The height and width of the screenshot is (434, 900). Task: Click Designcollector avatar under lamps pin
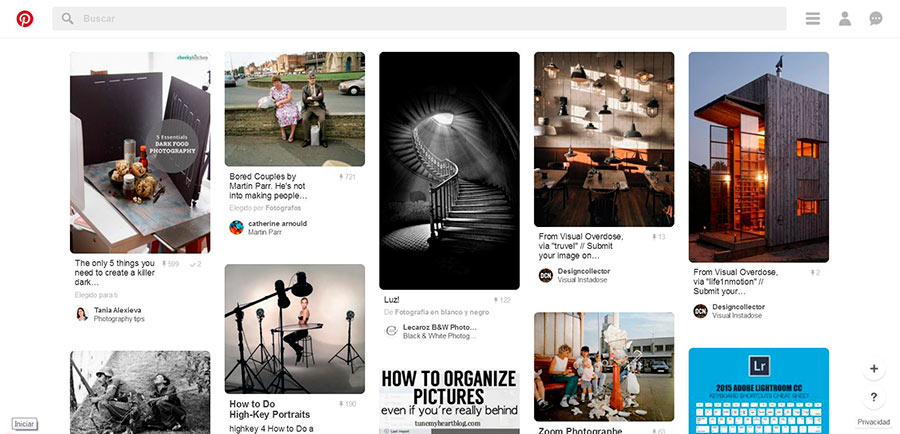pyautogui.click(x=546, y=275)
